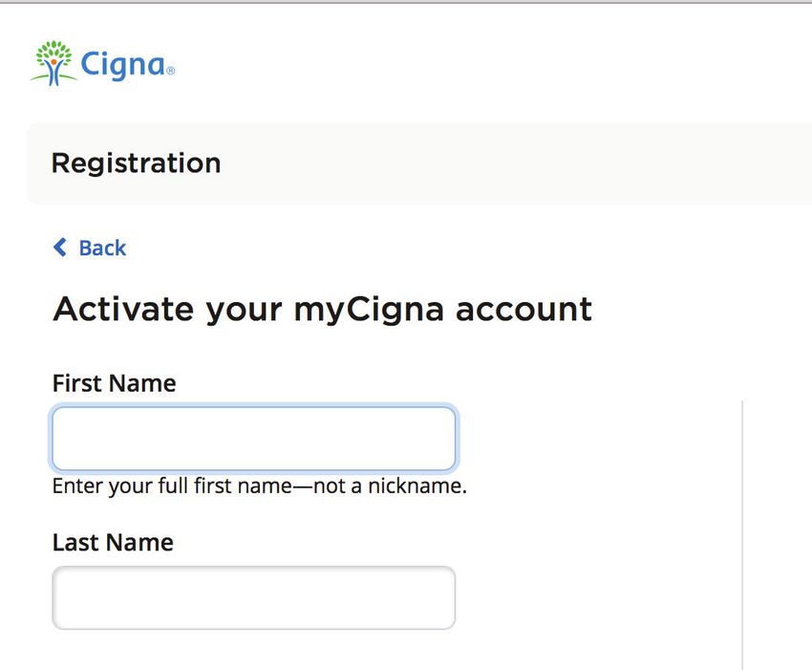
Task: Click the blue left chevron beside Back
Action: pos(60,248)
